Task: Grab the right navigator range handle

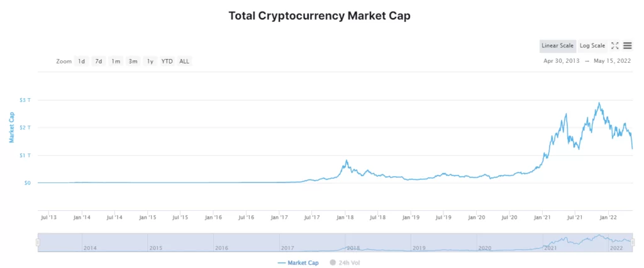Action: (633, 242)
